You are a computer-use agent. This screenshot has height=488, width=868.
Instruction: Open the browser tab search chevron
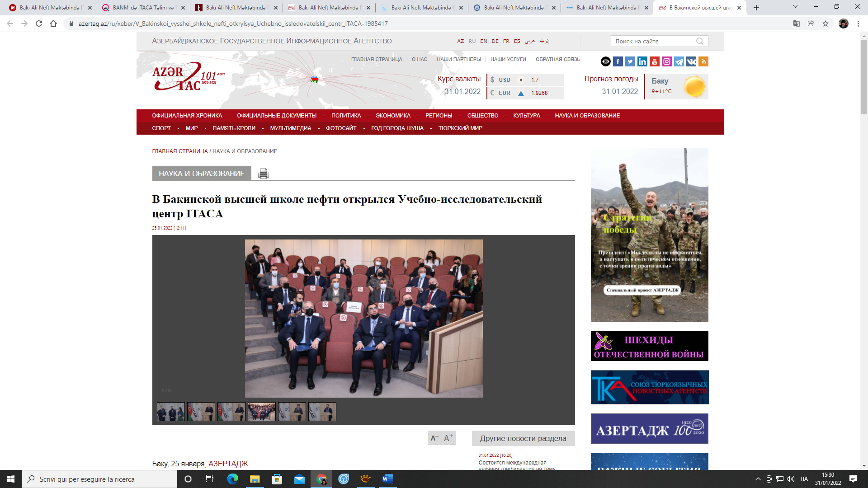(x=795, y=7)
